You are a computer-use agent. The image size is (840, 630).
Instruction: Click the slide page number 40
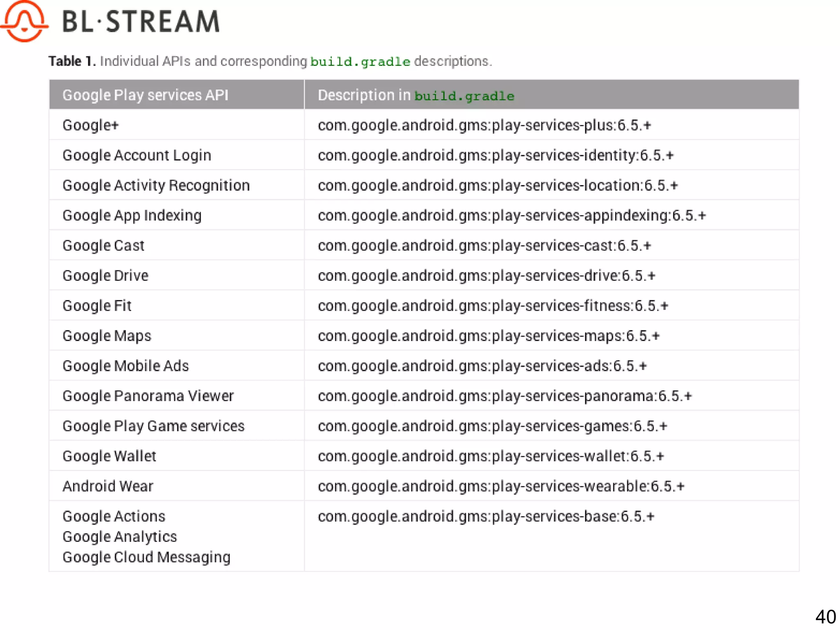click(x=825, y=616)
